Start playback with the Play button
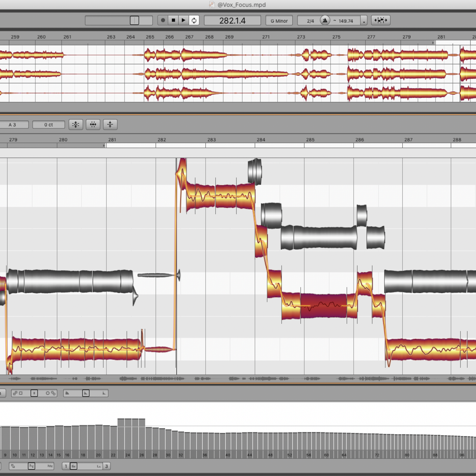Viewport: 476px width, 476px height. [183, 20]
